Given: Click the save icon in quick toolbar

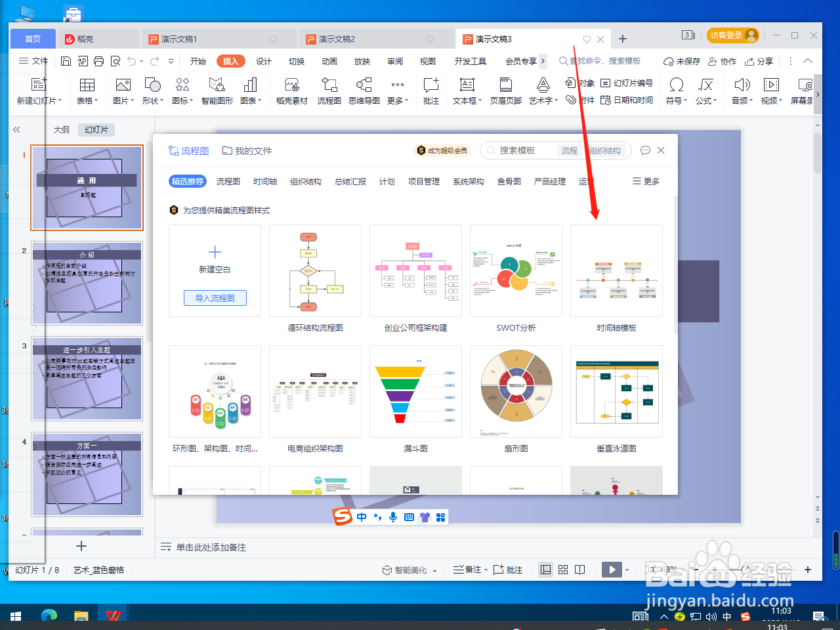Looking at the screenshot, I should [x=66, y=61].
